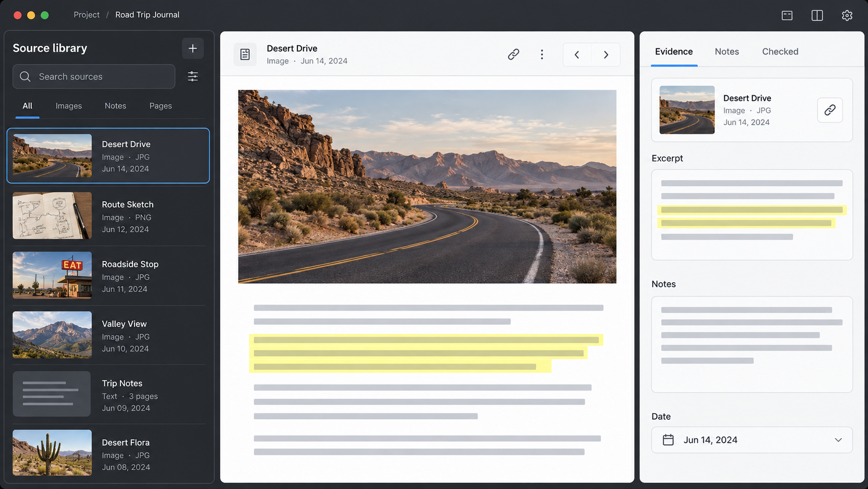
Task: Click 'Jun 14, 2024' in Date field
Action: [x=710, y=440]
